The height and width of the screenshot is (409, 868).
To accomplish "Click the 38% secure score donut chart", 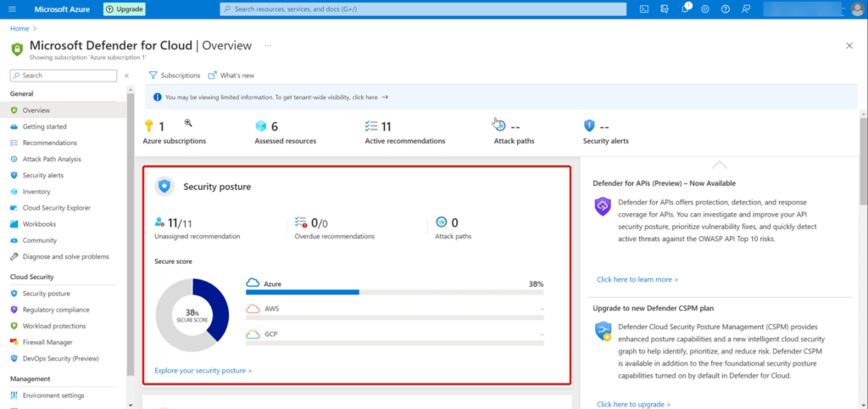I will (x=192, y=316).
